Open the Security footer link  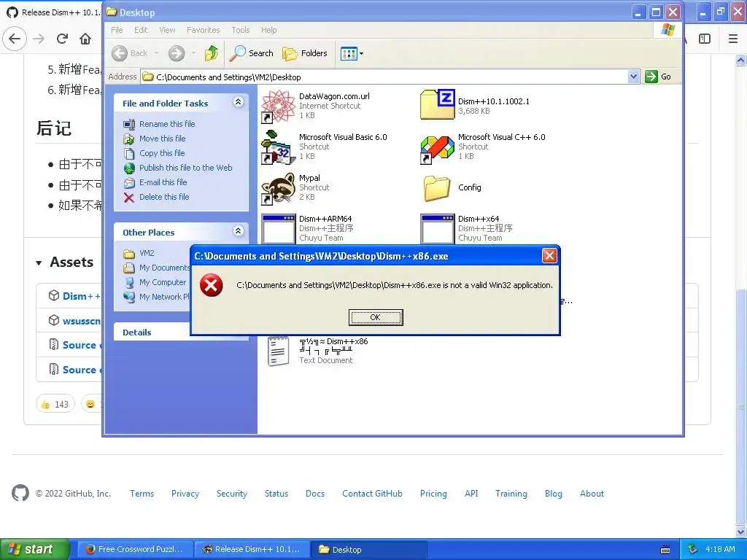232,494
